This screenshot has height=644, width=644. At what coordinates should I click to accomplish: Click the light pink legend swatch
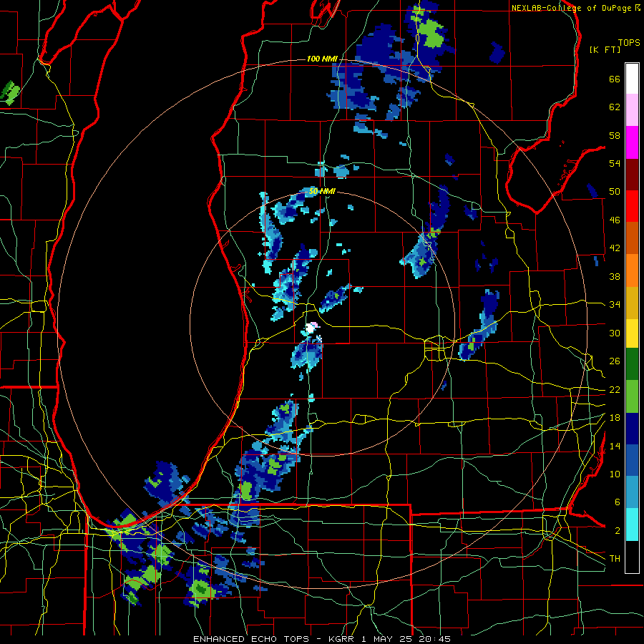click(x=632, y=110)
